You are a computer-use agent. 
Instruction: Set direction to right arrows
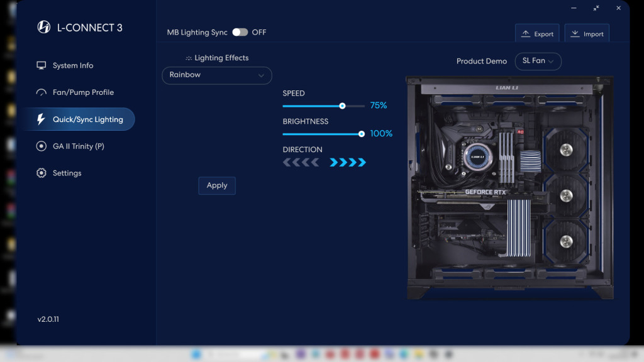click(348, 162)
